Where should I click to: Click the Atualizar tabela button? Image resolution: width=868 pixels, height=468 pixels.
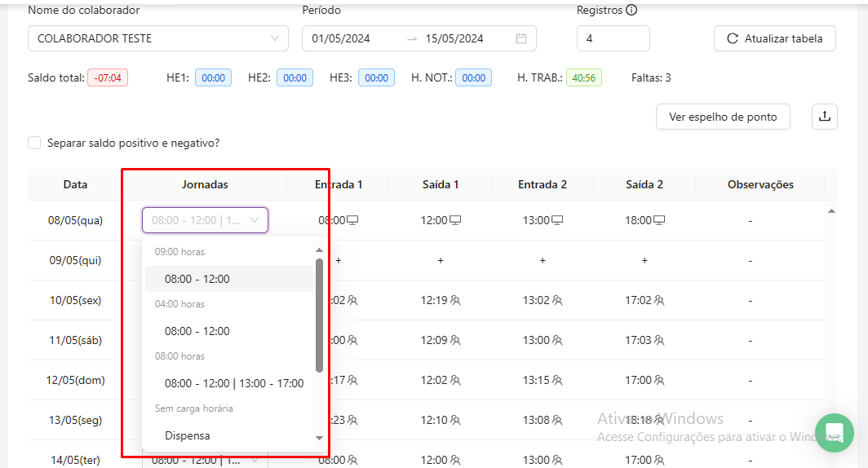[x=774, y=38]
